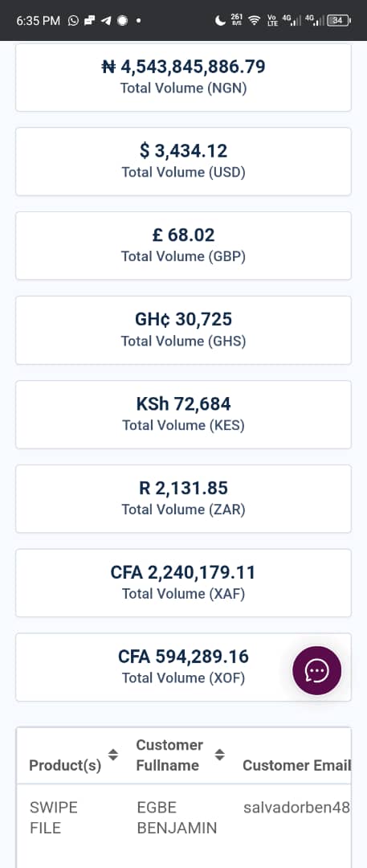The image size is (367, 868).
Task: Tap the WhatsApp status bar icon
Action: point(73,20)
